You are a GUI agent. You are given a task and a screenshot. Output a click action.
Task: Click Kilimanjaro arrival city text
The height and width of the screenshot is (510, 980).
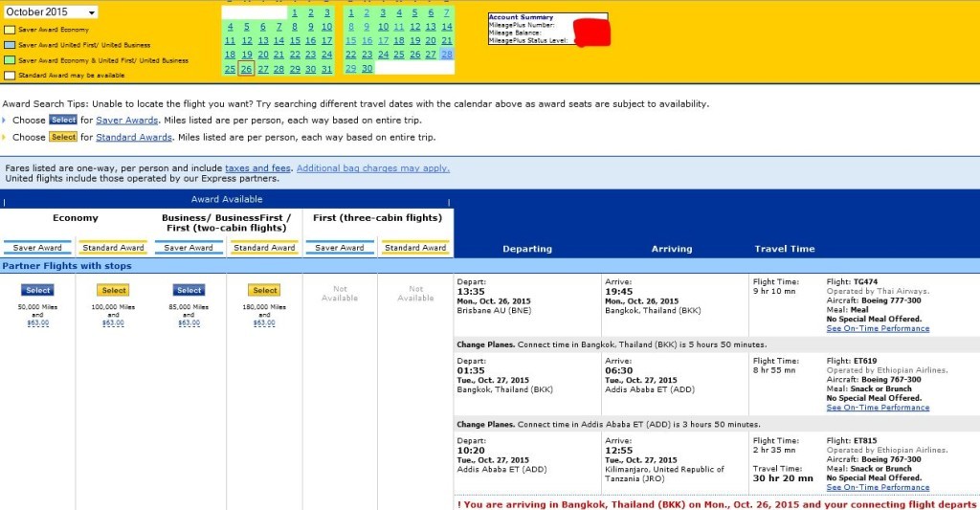click(664, 474)
